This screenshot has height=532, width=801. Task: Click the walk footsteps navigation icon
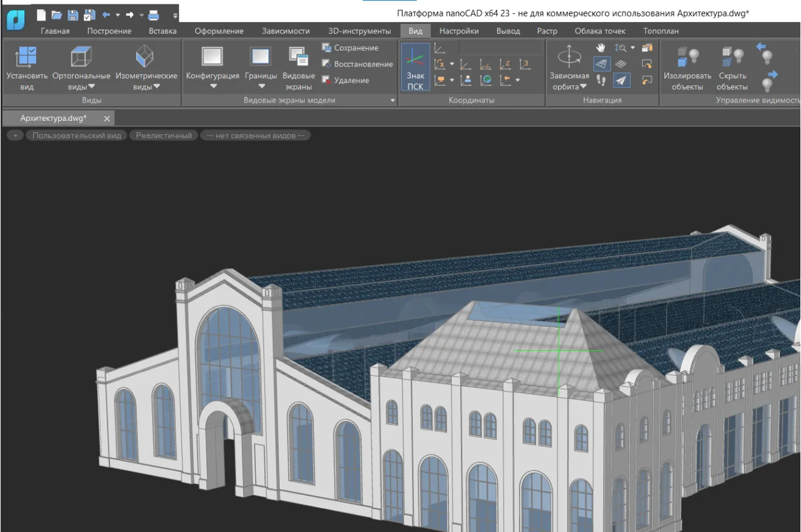[601, 80]
